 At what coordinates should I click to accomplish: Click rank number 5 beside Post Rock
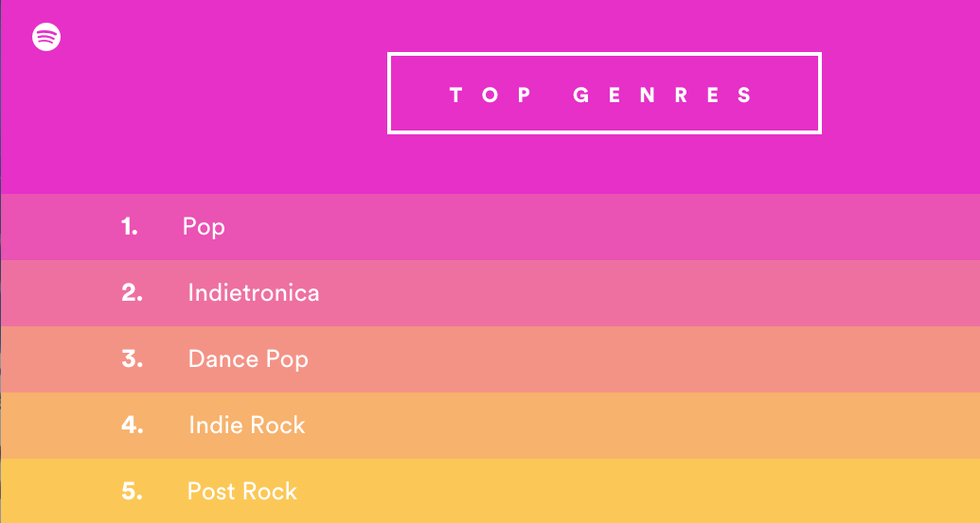pos(132,491)
